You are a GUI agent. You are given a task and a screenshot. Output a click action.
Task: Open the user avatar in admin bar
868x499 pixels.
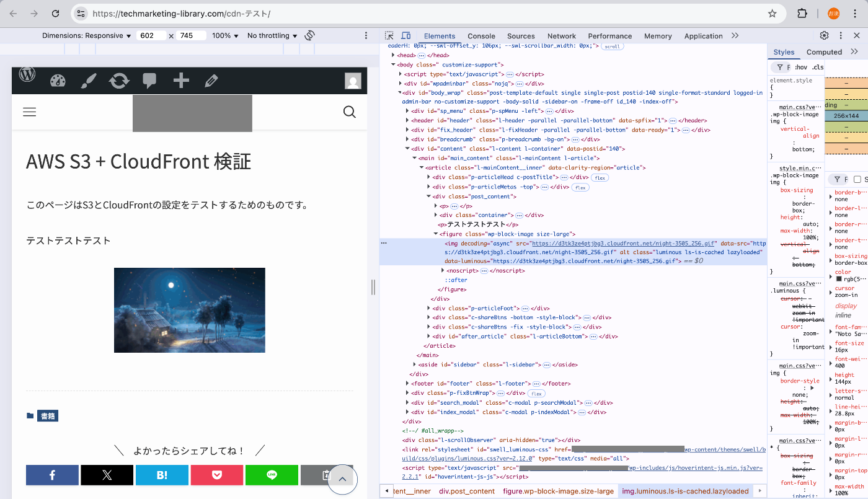[x=353, y=81]
